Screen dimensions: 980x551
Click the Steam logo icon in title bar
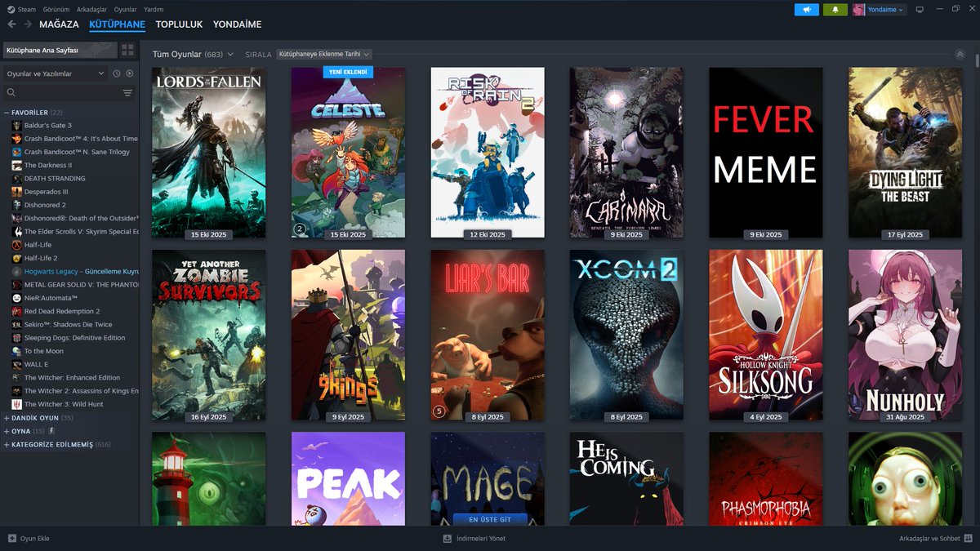click(x=11, y=10)
